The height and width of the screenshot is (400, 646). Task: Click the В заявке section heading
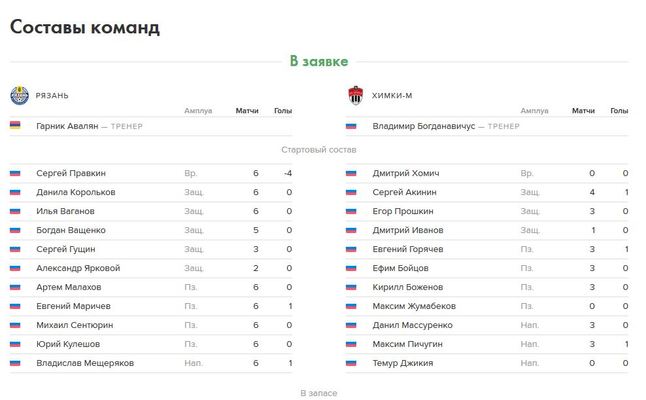(x=319, y=61)
